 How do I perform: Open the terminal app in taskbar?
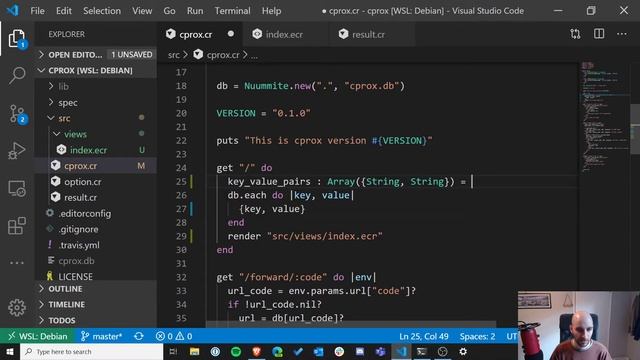click(x=422, y=352)
